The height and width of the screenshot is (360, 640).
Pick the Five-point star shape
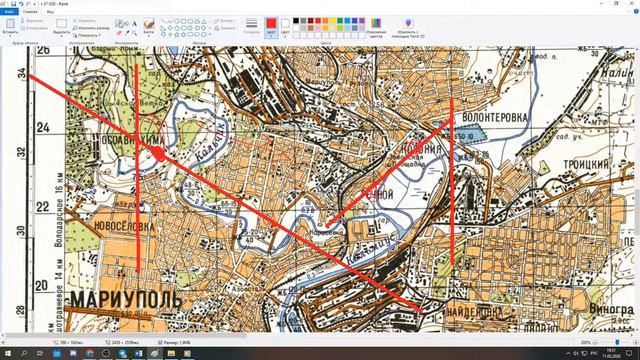[177, 35]
